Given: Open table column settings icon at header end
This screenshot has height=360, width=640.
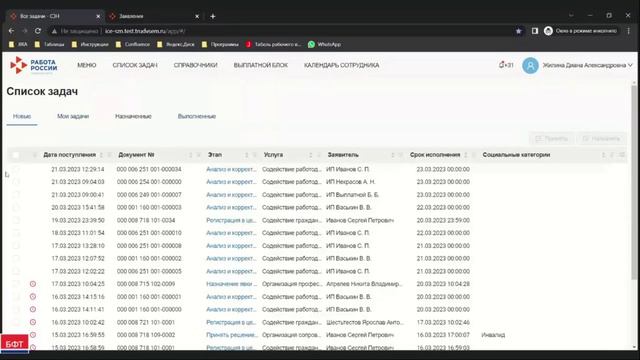Looking at the screenshot, I should tap(622, 155).
